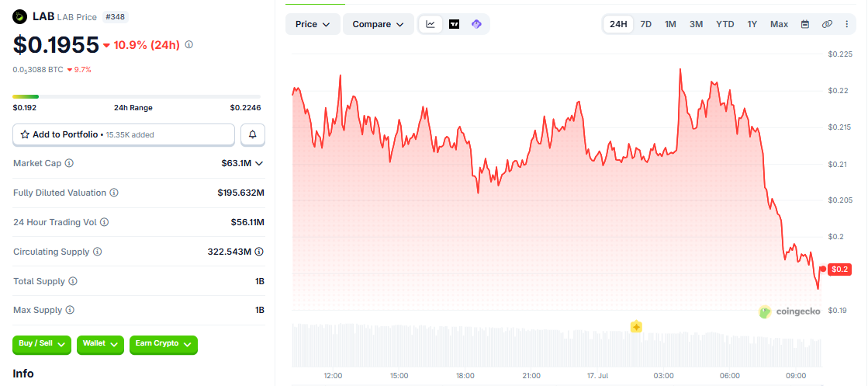Image resolution: width=868 pixels, height=386 pixels.
Task: Select the purple diamond chart icon
Action: coord(476,24)
